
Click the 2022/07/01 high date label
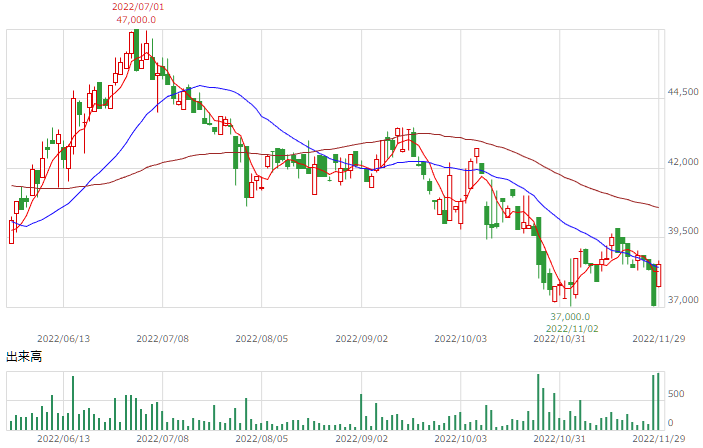[x=138, y=7]
